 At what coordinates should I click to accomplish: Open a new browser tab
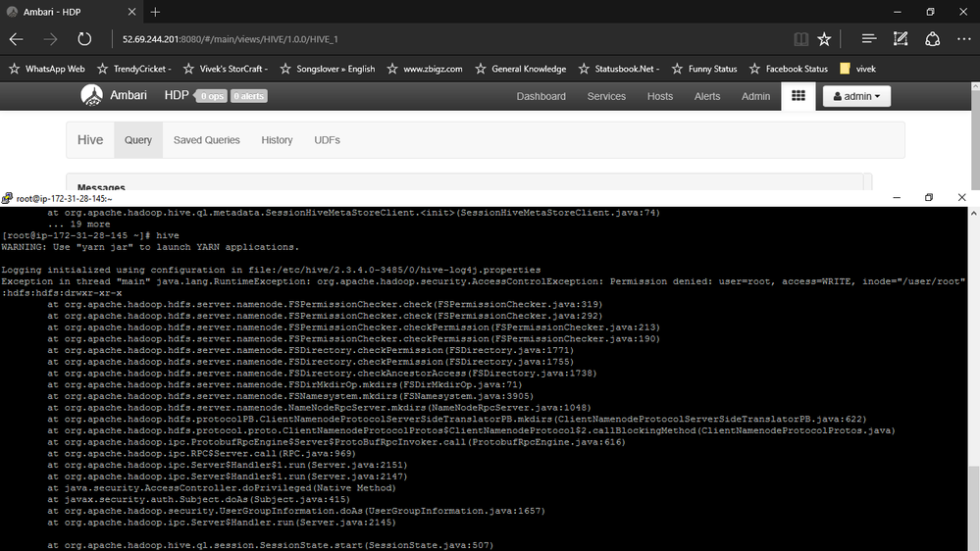point(156,12)
